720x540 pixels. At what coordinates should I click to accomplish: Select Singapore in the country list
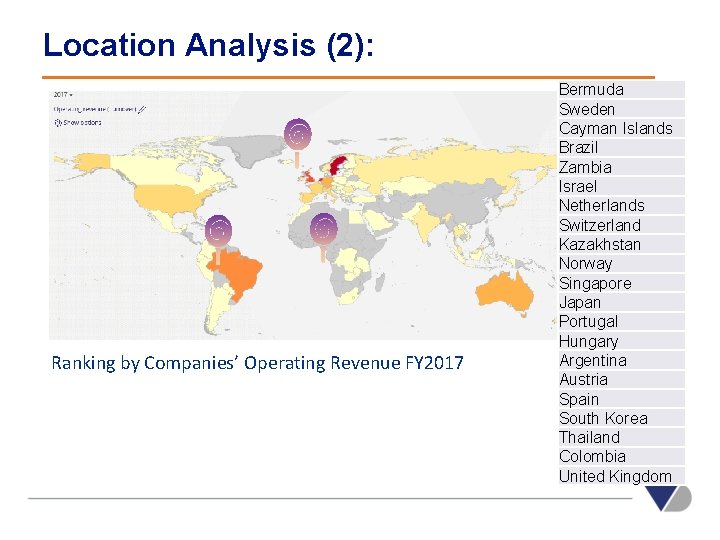click(622, 283)
